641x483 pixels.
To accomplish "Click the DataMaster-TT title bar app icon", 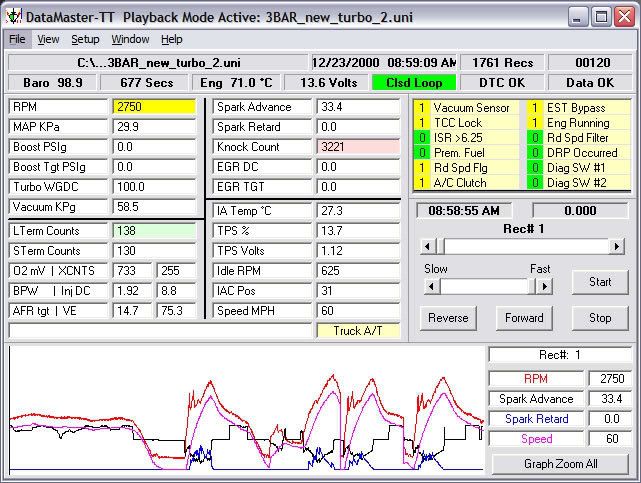I will pos(13,17).
